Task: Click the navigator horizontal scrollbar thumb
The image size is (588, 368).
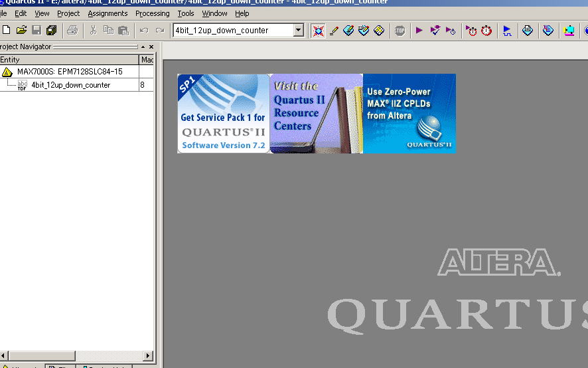Action: coord(42,355)
